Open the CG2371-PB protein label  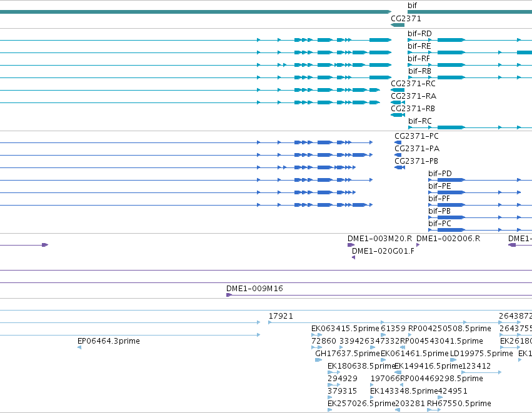416,161
